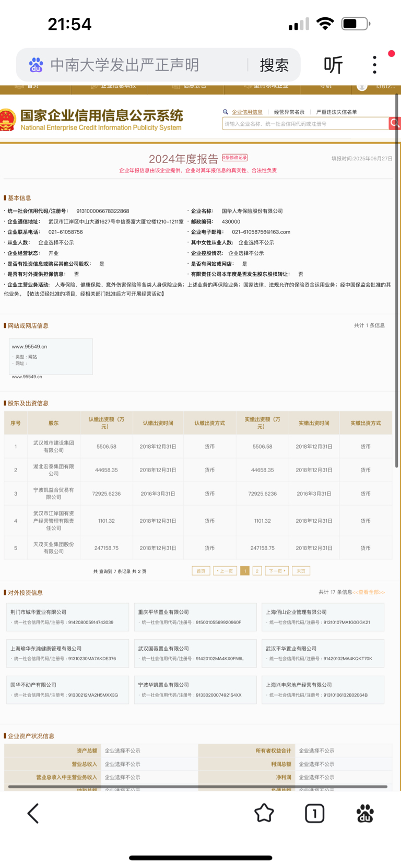Select shareholder page 2

point(257,571)
